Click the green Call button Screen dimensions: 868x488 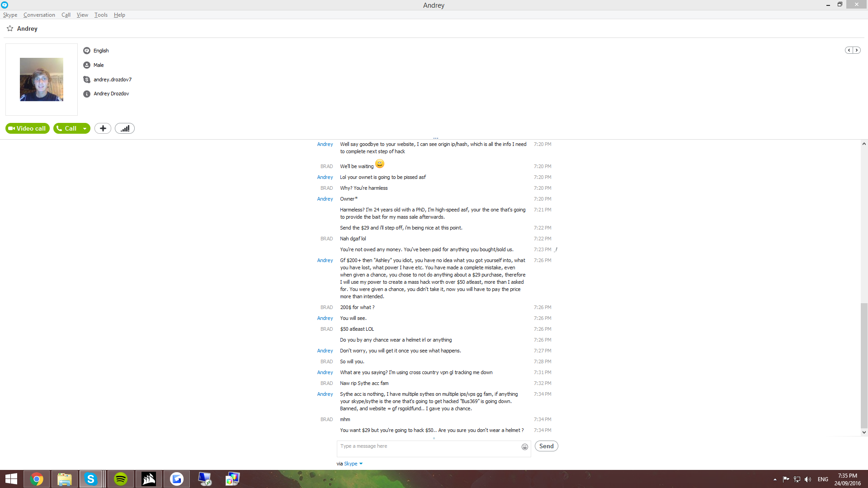66,128
